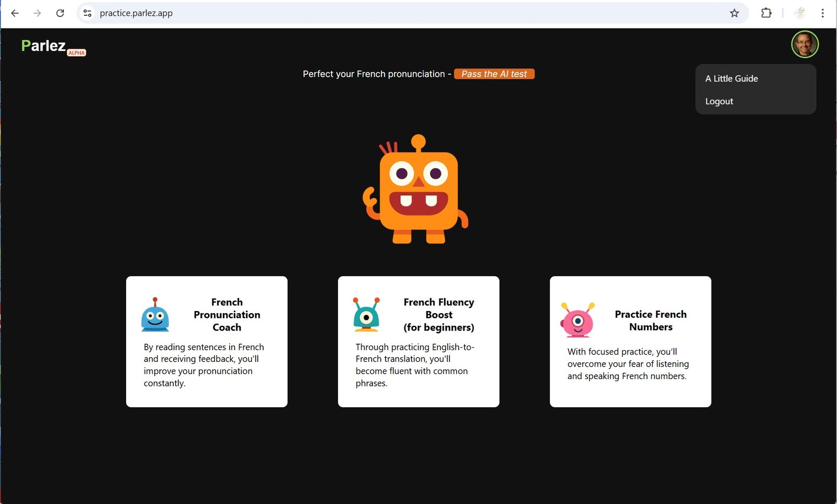Go back to the previous page
The height and width of the screenshot is (504, 837).
(x=15, y=13)
